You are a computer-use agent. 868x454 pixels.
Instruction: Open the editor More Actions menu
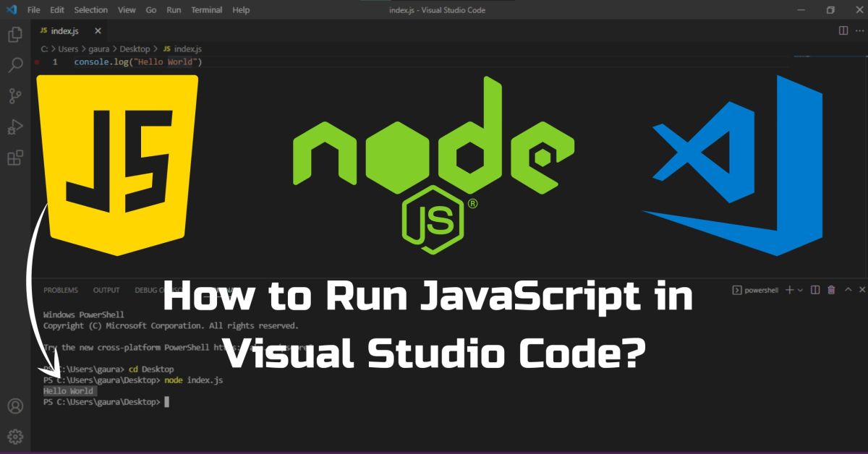861,30
